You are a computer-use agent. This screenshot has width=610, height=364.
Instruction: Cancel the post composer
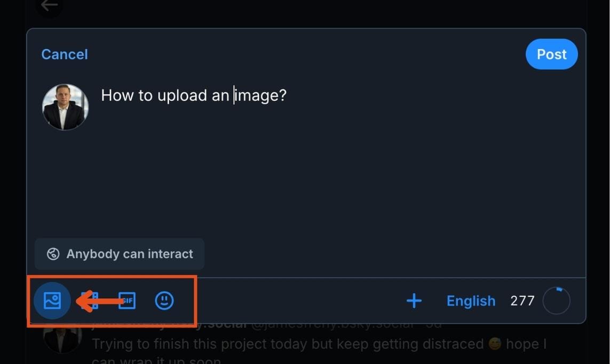coord(65,54)
